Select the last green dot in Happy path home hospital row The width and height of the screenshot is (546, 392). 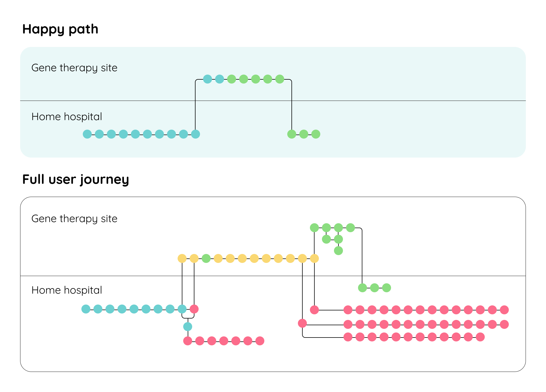pyautogui.click(x=316, y=134)
